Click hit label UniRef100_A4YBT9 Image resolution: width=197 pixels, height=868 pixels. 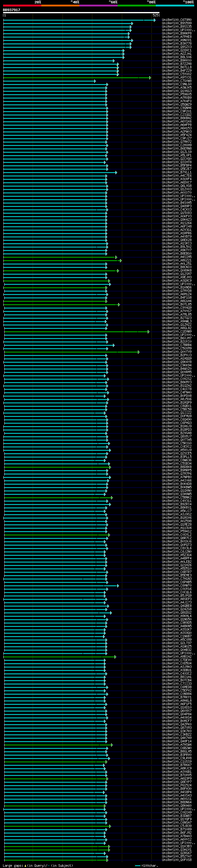[x=177, y=236]
